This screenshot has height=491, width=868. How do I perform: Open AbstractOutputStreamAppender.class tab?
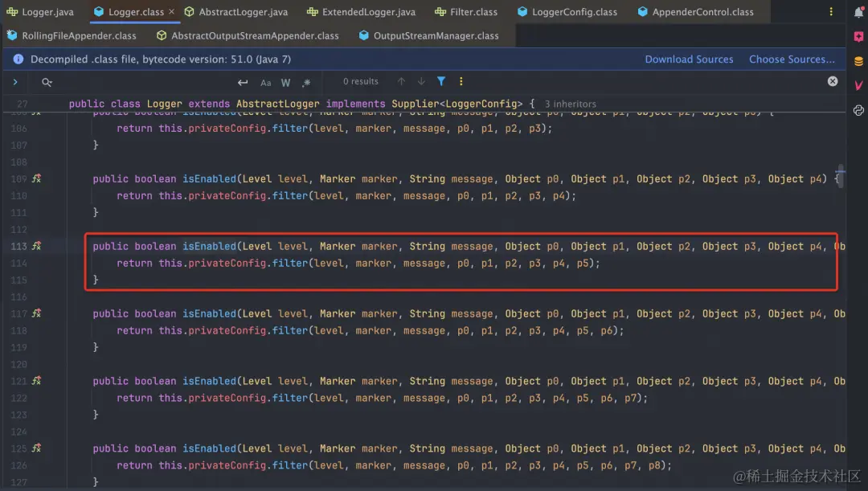point(248,35)
